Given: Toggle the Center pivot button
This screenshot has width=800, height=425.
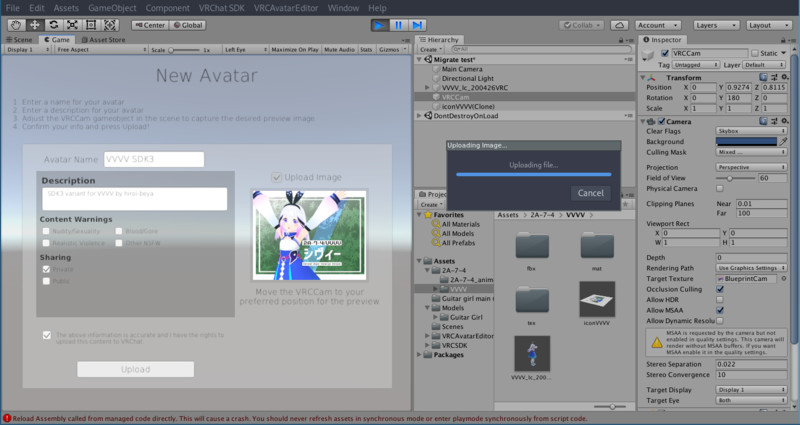Looking at the screenshot, I should [150, 25].
